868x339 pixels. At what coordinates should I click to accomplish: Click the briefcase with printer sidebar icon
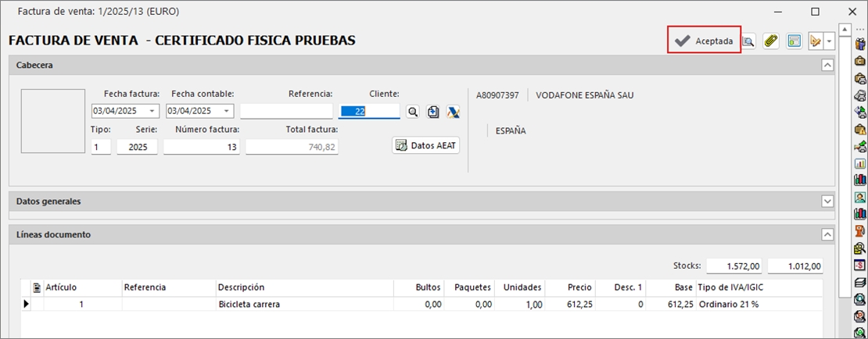click(x=859, y=78)
